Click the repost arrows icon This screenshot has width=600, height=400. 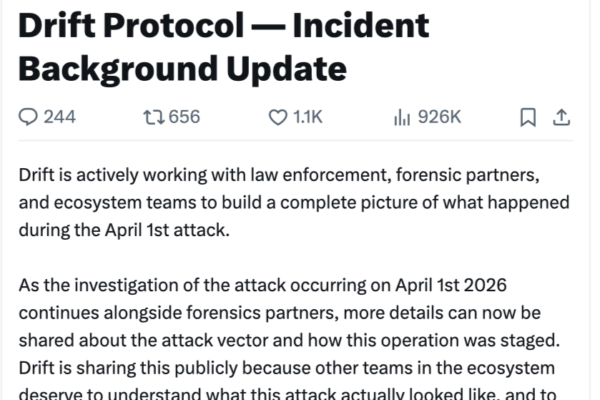point(153,117)
